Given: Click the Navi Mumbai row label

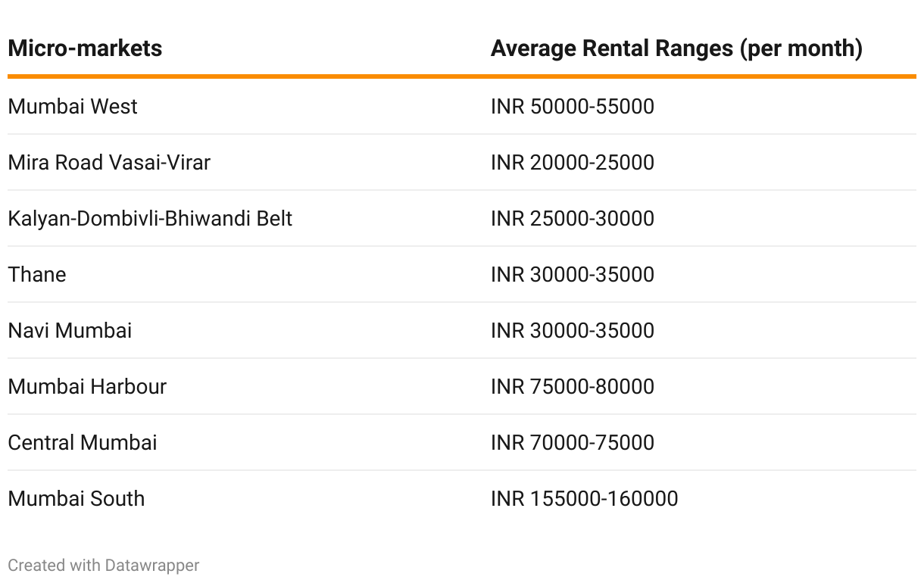Looking at the screenshot, I should click(70, 330).
